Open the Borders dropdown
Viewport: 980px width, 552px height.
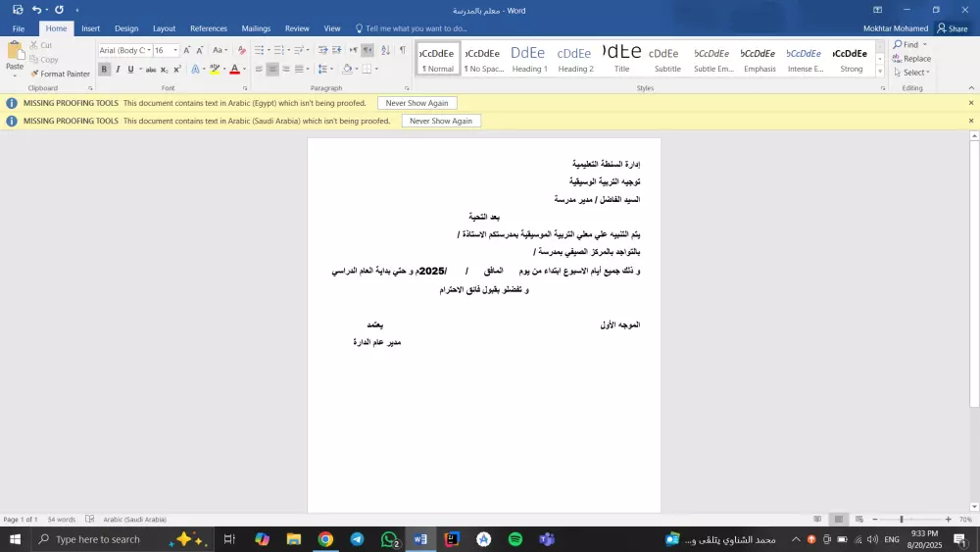[376, 70]
